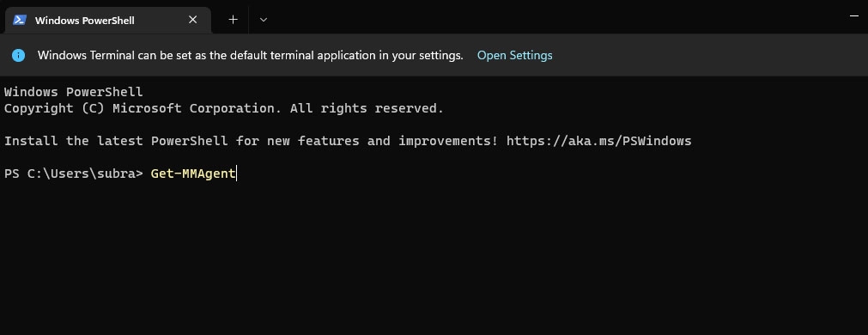Click the default terminal application notification message
Image resolution: width=868 pixels, height=335 pixels.
(x=250, y=55)
